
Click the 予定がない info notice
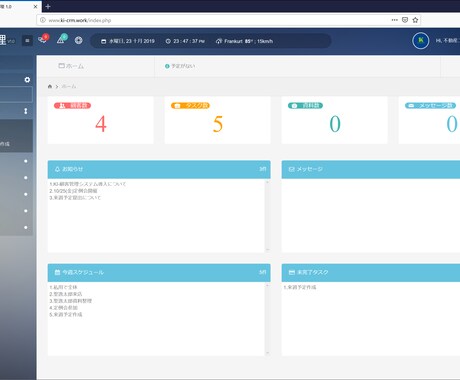pyautogui.click(x=180, y=66)
